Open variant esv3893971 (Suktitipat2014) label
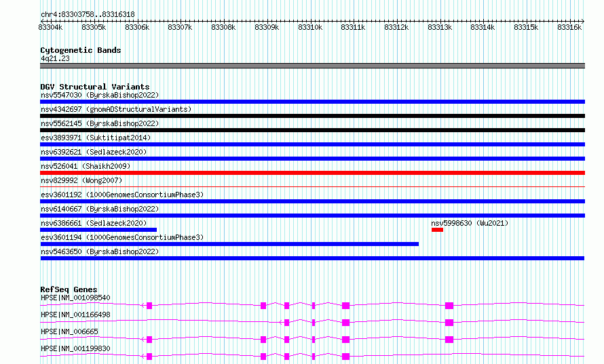This screenshot has height=364, width=604. coord(96,138)
